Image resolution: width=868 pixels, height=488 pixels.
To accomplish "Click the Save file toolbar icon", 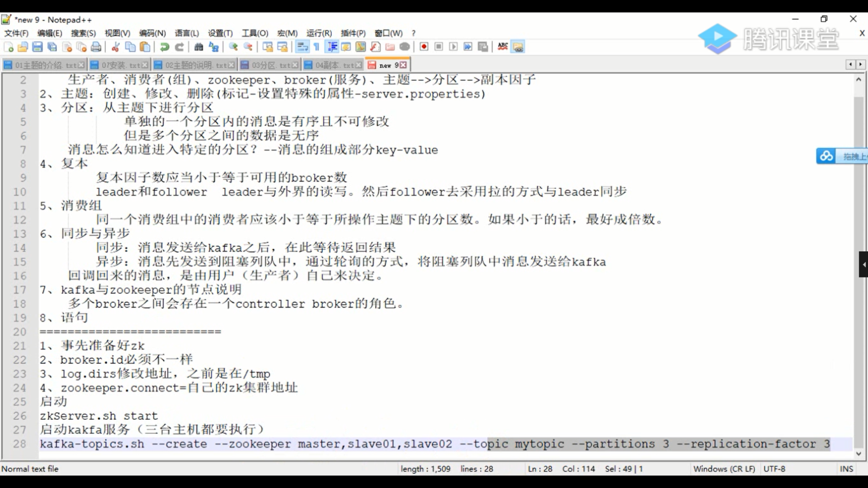I will [38, 47].
